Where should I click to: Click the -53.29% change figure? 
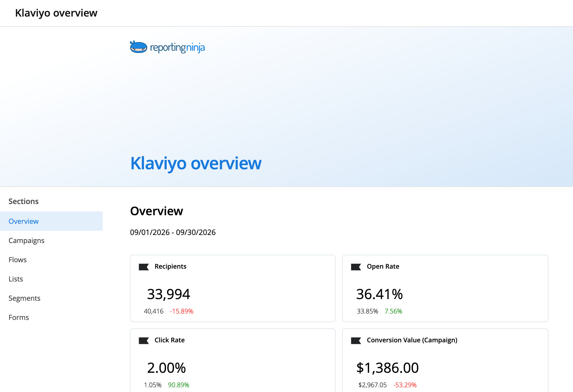(405, 385)
